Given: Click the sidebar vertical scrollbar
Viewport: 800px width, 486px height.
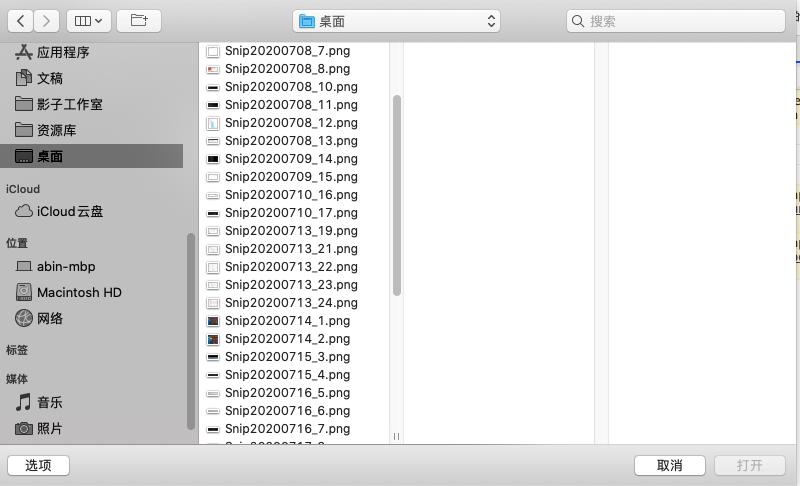Looking at the screenshot, I should 191,331.
